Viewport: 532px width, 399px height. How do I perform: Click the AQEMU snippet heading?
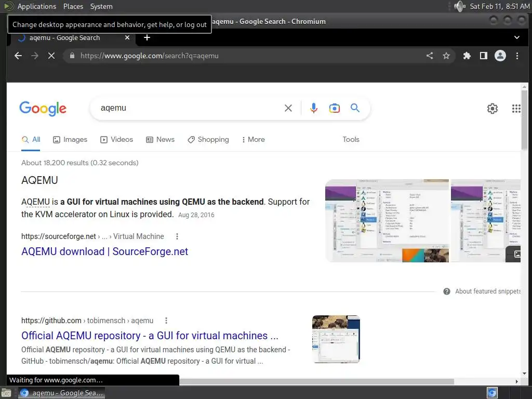39,180
